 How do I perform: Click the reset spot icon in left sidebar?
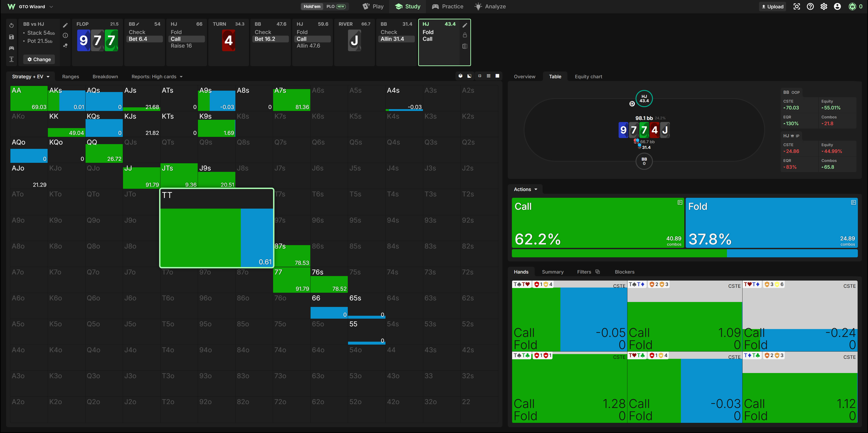click(x=12, y=25)
